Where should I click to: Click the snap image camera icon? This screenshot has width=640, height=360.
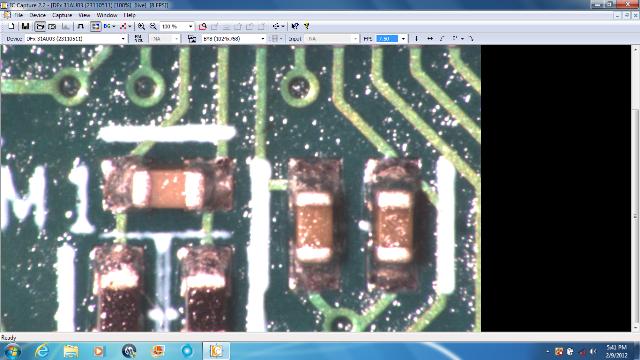click(52, 27)
